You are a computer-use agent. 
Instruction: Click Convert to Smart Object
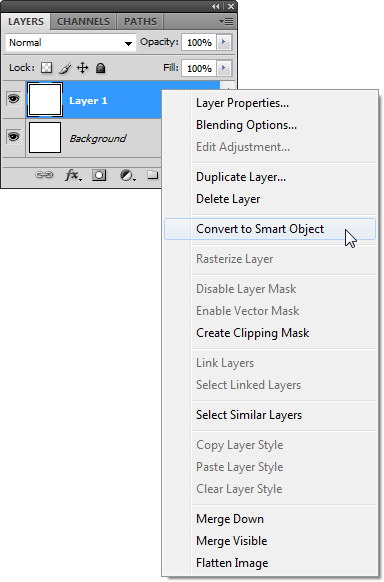(x=270, y=229)
